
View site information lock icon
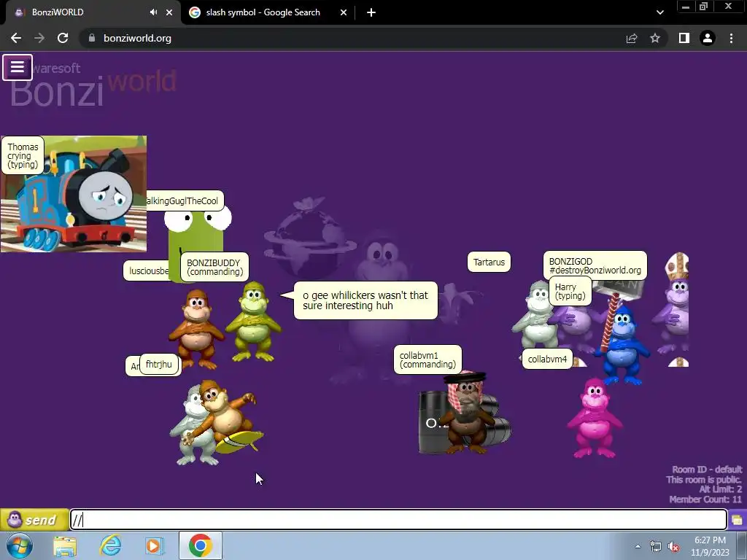[x=92, y=38]
